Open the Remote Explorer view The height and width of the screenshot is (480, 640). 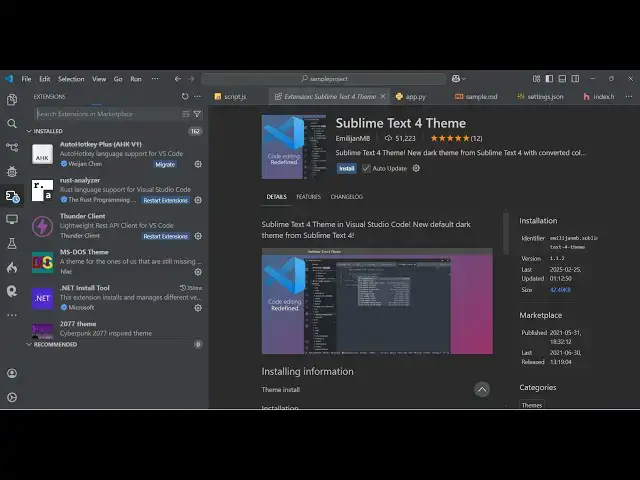[12, 220]
